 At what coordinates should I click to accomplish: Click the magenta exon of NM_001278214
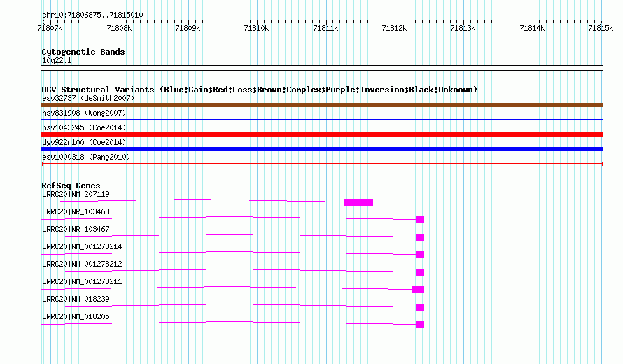pos(421,255)
